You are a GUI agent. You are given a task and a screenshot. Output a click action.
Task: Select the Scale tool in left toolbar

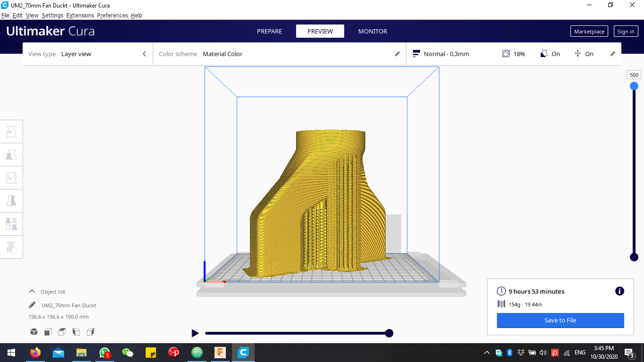(11, 155)
